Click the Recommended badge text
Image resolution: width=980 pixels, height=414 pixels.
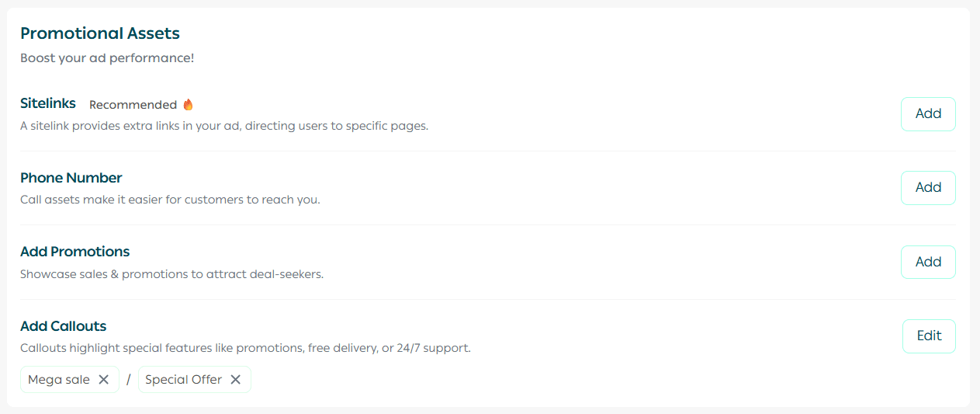[133, 105]
